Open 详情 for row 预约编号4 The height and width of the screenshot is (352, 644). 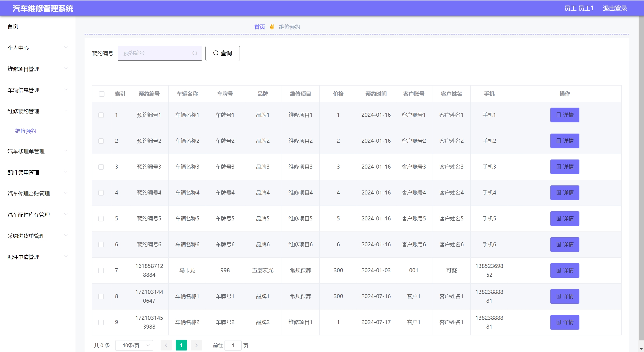(x=564, y=193)
